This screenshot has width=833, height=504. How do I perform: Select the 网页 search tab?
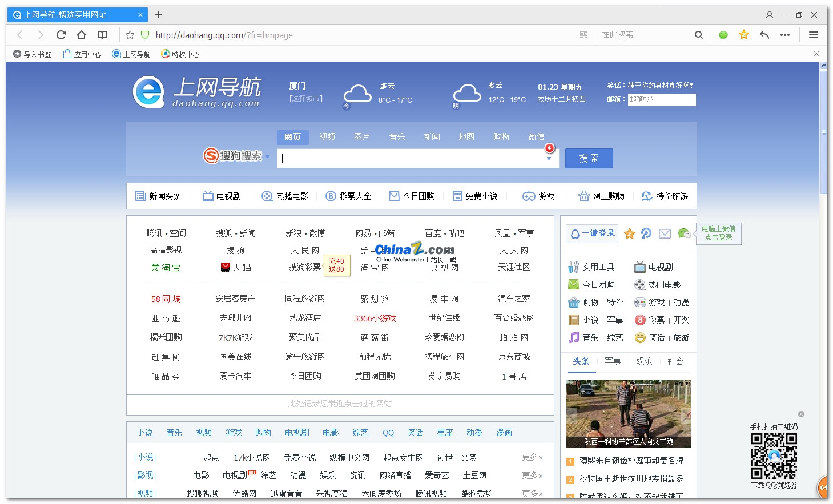pos(293,137)
